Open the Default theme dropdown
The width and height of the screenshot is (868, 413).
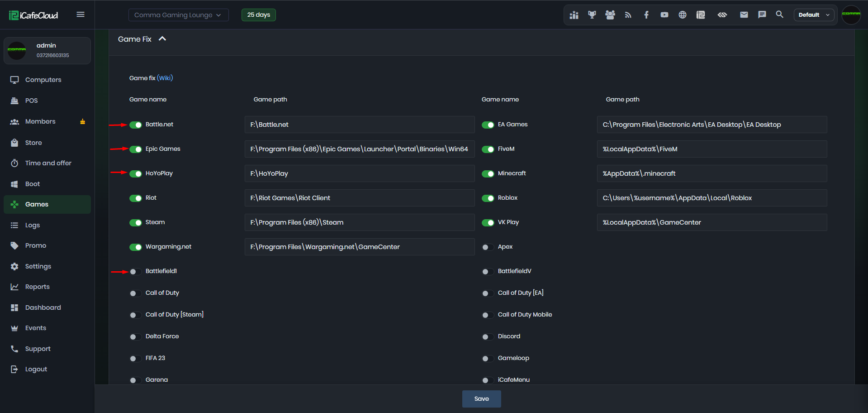click(814, 15)
